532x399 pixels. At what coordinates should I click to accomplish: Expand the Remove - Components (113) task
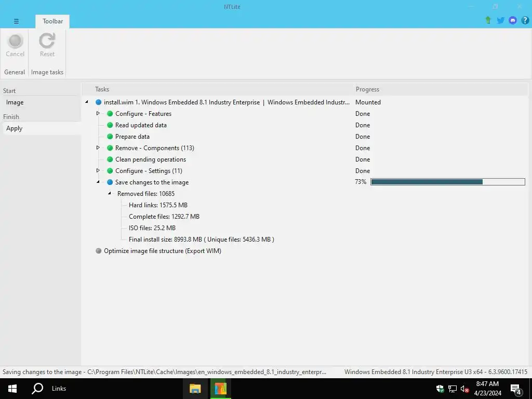click(98, 148)
